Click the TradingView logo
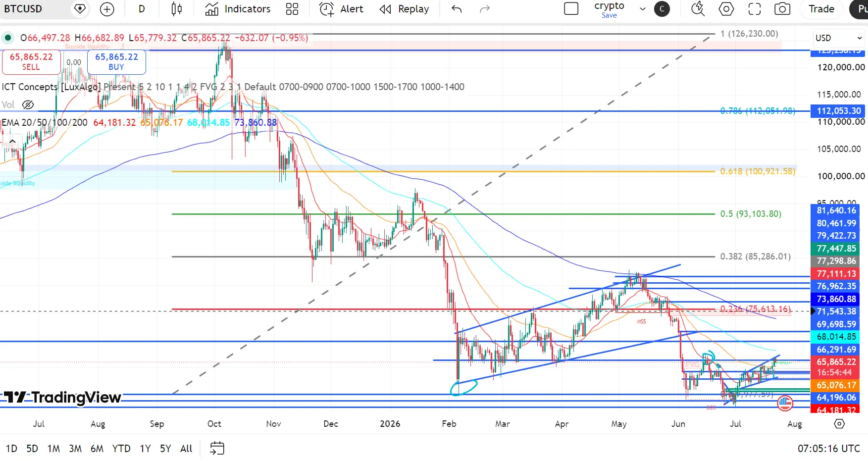Screen dimensions: 868x461 62,397
